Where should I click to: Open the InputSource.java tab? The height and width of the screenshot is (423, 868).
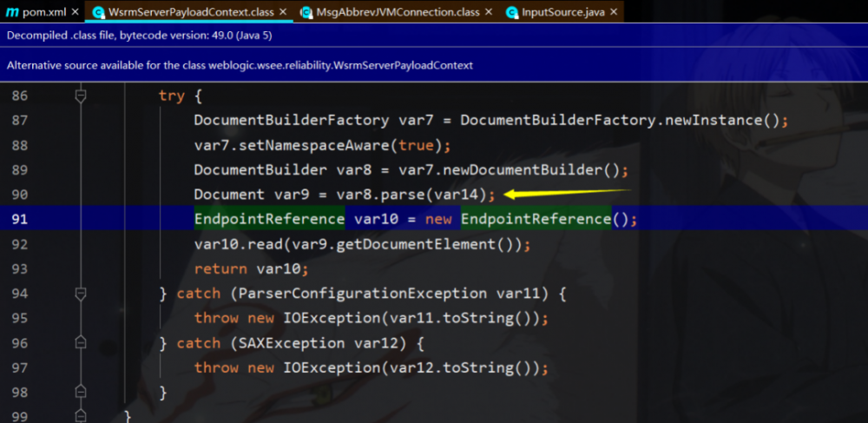coord(562,11)
